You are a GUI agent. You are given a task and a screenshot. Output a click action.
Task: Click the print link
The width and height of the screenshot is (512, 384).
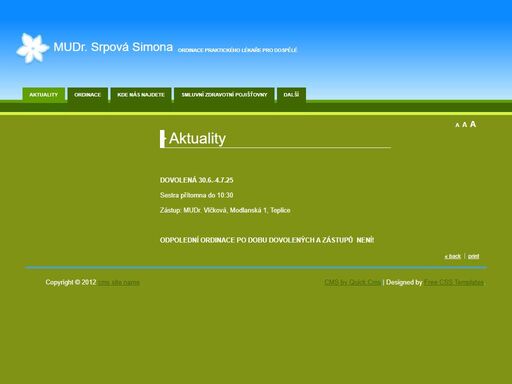[473, 256]
